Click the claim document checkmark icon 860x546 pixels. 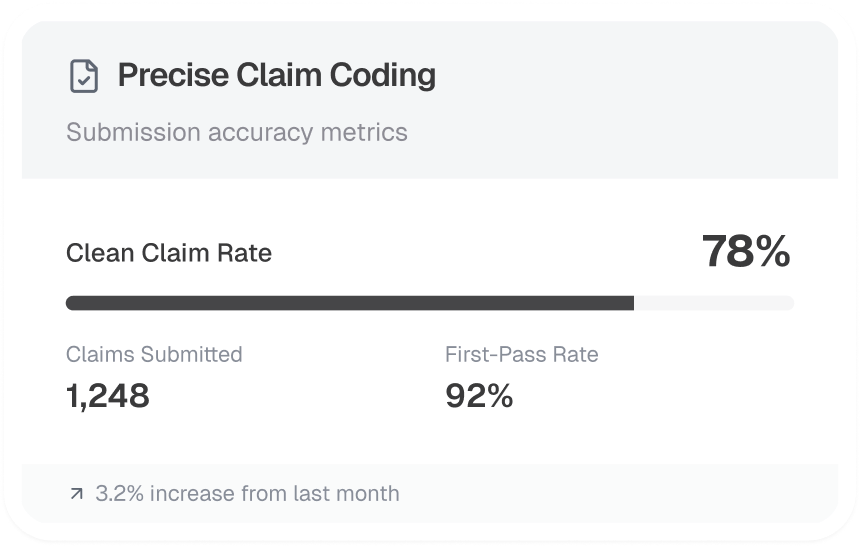(x=84, y=76)
